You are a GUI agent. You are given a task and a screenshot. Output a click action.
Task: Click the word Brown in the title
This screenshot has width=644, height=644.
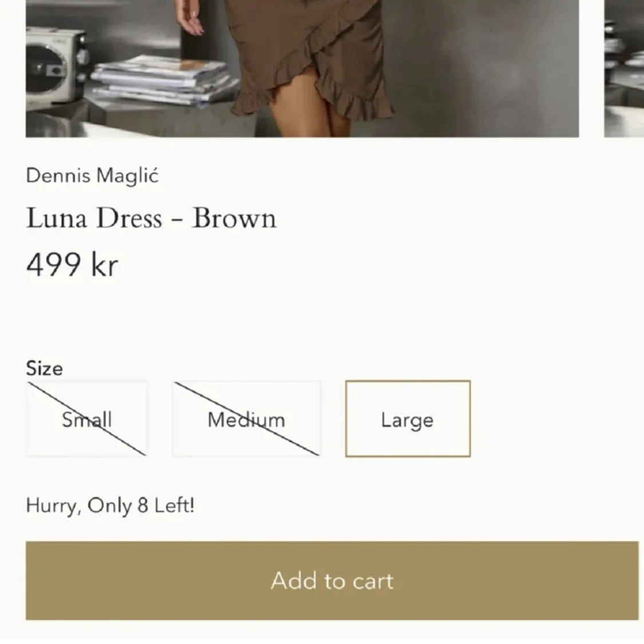235,218
